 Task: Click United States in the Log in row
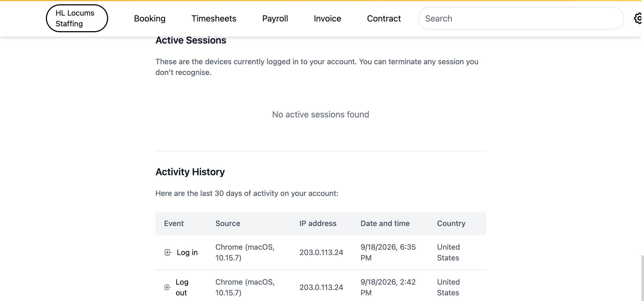coord(448,252)
